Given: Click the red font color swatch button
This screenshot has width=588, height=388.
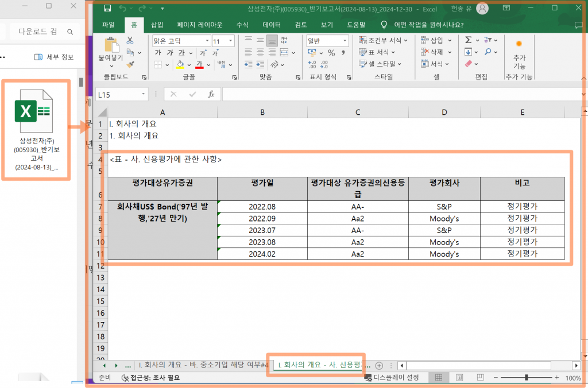Looking at the screenshot, I should click(x=199, y=64).
